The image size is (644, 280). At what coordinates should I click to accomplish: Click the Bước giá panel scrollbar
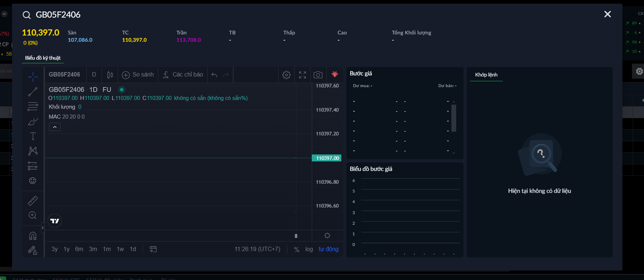tap(454, 118)
